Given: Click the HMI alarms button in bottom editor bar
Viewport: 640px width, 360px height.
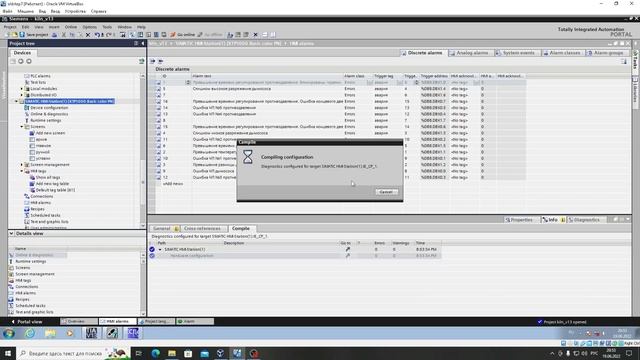Looking at the screenshot, I should 117,322.
